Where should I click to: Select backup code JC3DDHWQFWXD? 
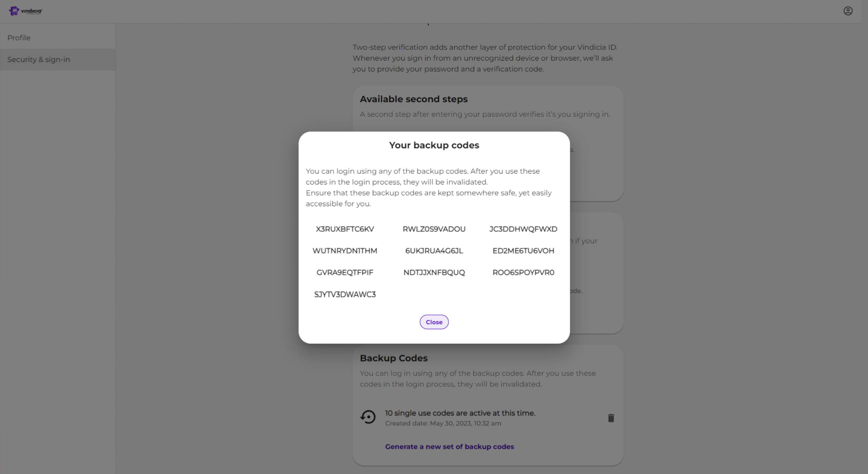[523, 229]
